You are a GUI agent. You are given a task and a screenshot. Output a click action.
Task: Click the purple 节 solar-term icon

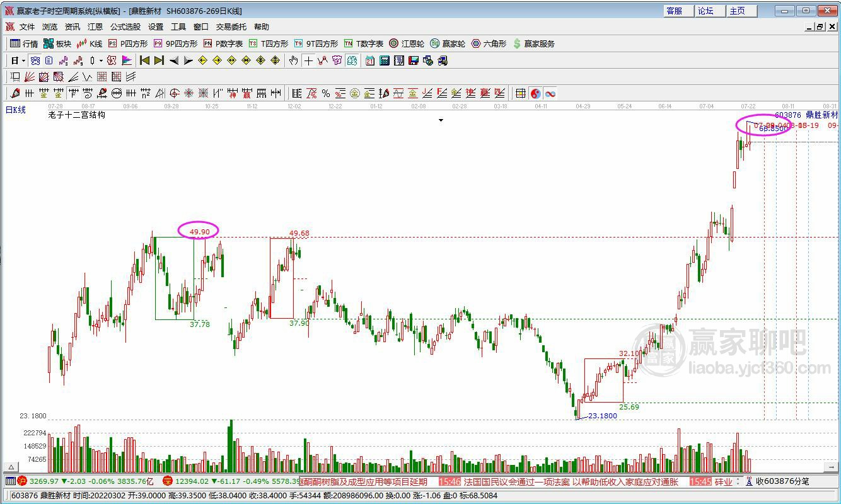[337, 60]
